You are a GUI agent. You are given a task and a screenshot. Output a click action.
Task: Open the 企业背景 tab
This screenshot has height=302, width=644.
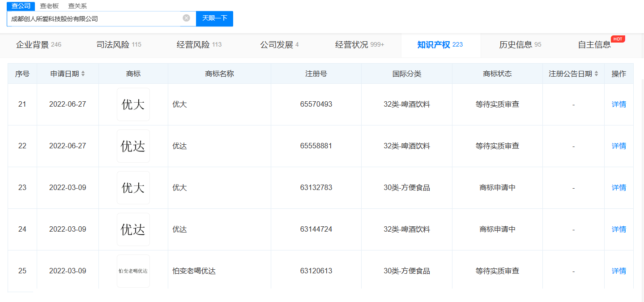[x=38, y=45]
